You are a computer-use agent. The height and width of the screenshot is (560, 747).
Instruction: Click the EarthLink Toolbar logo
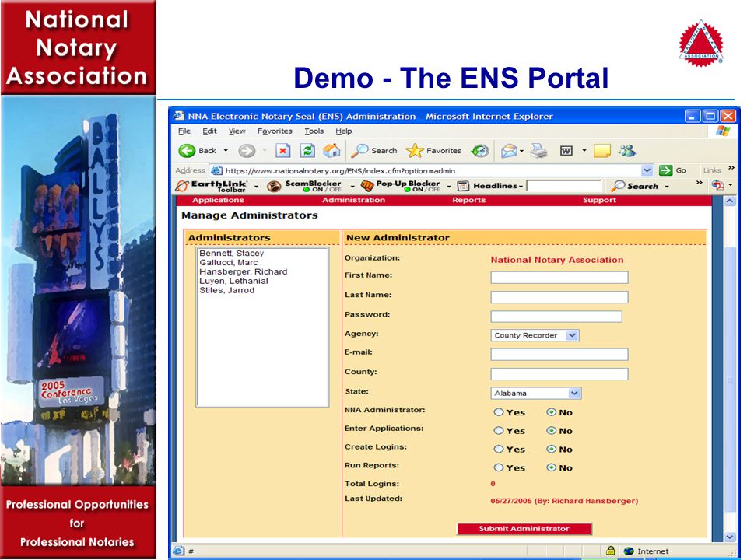[211, 186]
